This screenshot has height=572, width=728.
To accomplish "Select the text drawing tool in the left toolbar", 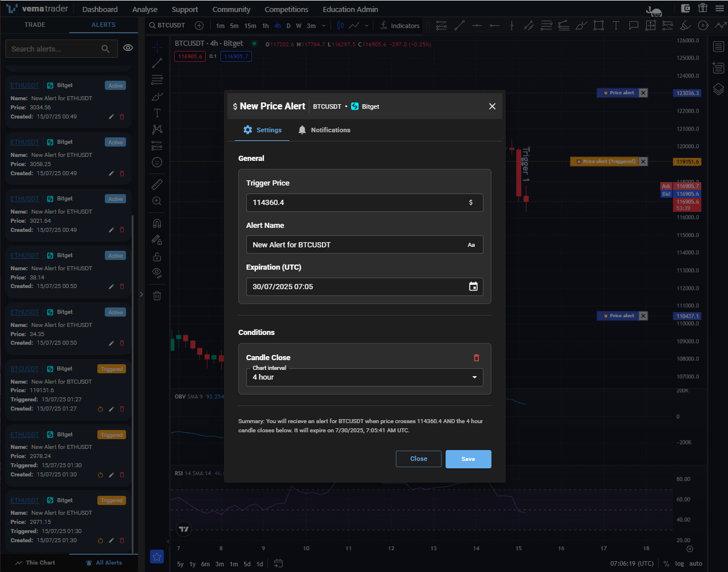I will click(x=157, y=113).
